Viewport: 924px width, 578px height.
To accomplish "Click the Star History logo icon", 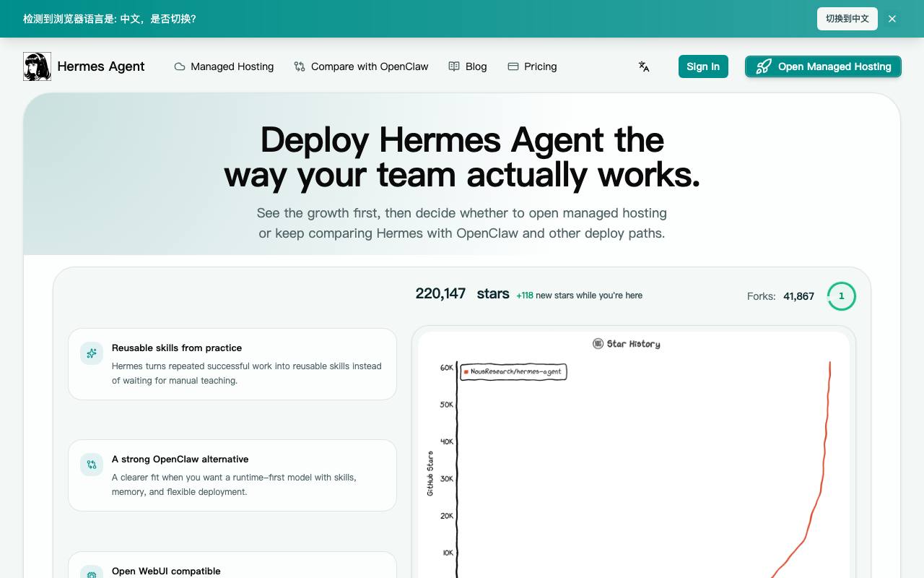I will (x=598, y=344).
